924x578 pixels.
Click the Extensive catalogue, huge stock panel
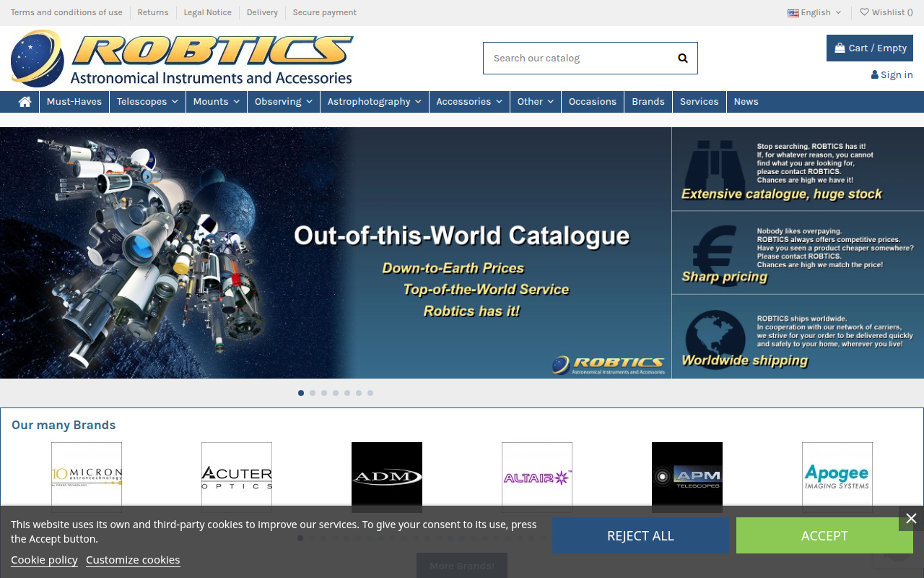[x=798, y=169]
